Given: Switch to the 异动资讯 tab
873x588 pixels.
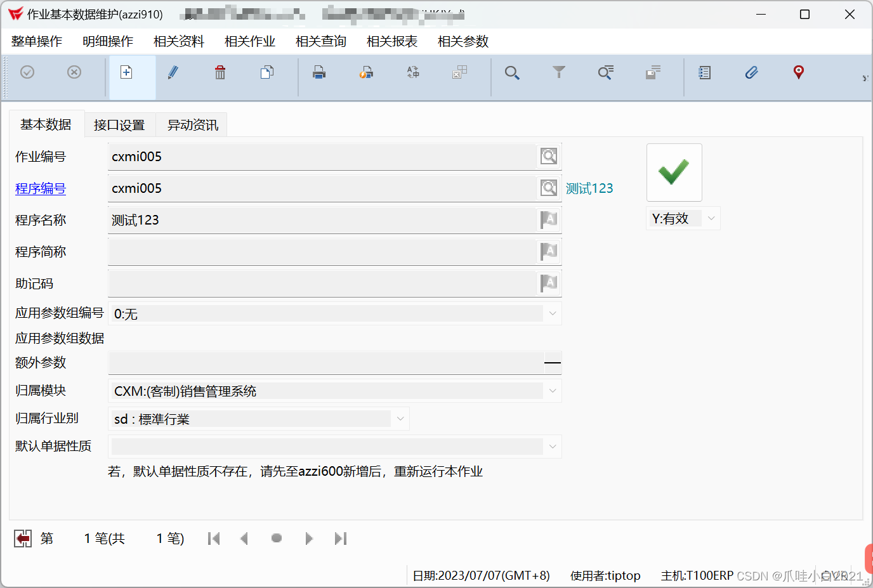Looking at the screenshot, I should (193, 125).
